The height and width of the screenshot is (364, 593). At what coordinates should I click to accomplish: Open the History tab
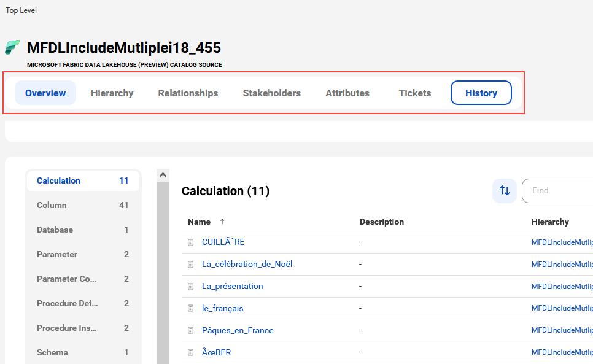click(481, 93)
